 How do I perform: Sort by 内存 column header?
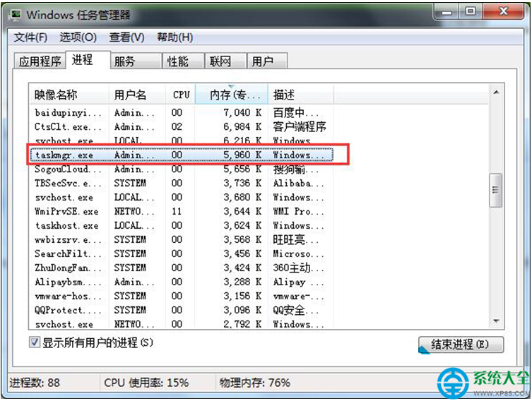232,95
